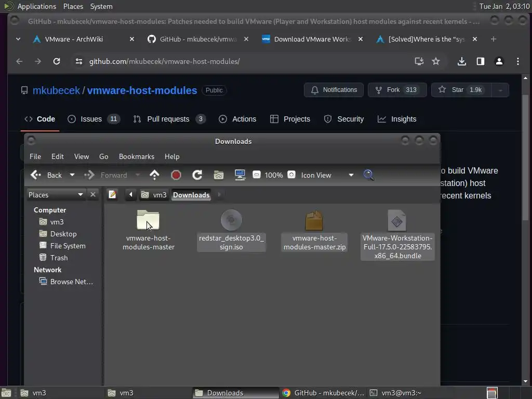Go back in the browser
Screen dimensions: 532x399
pyautogui.click(x=19, y=61)
